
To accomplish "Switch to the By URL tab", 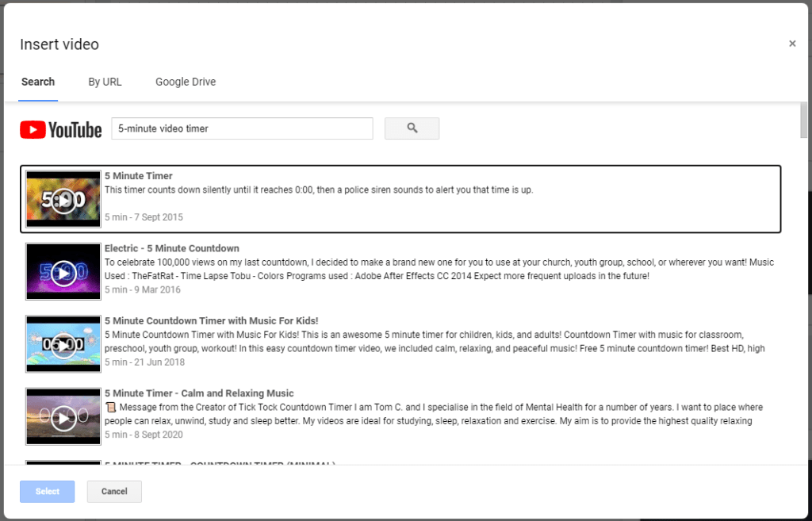I will [105, 82].
